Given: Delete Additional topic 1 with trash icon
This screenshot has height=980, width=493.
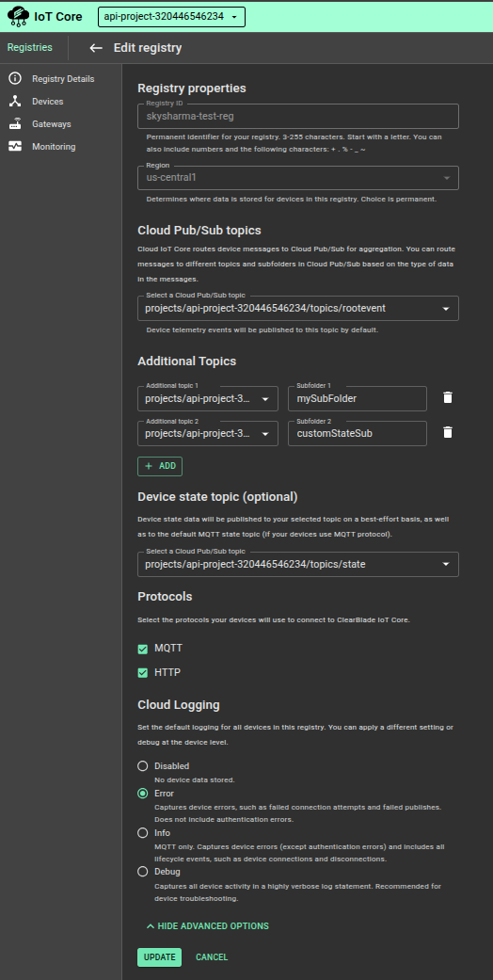Looking at the screenshot, I should click(x=448, y=397).
